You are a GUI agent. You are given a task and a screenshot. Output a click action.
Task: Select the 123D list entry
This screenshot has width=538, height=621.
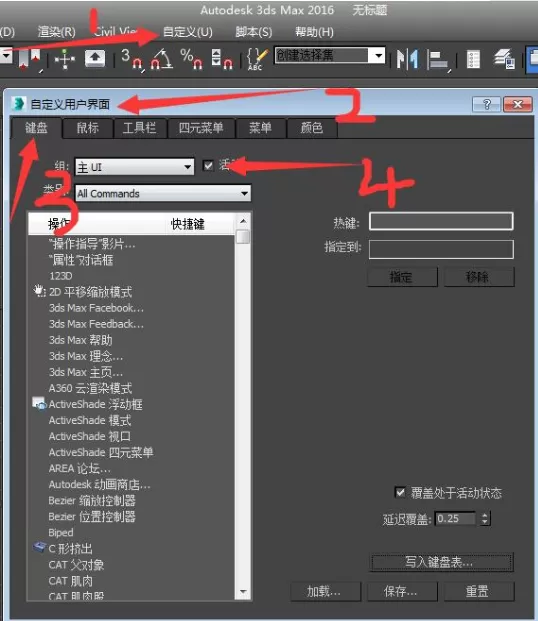61,276
